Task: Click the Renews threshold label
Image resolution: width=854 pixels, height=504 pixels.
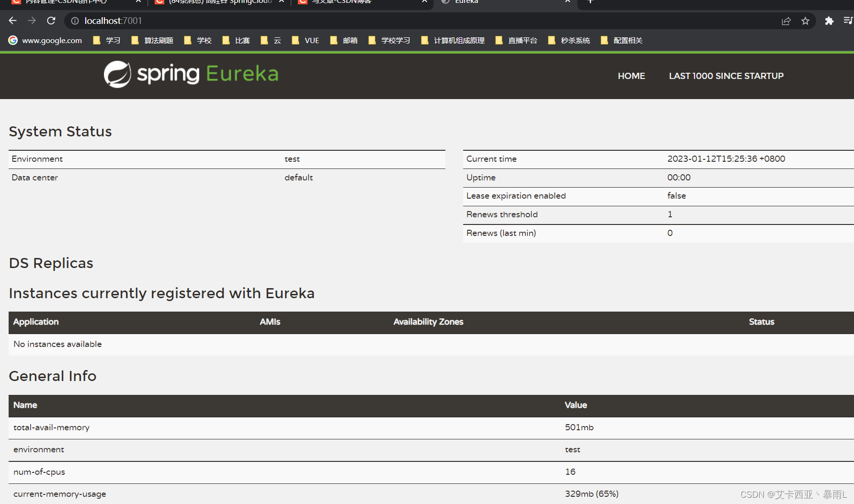Action: [x=502, y=214]
